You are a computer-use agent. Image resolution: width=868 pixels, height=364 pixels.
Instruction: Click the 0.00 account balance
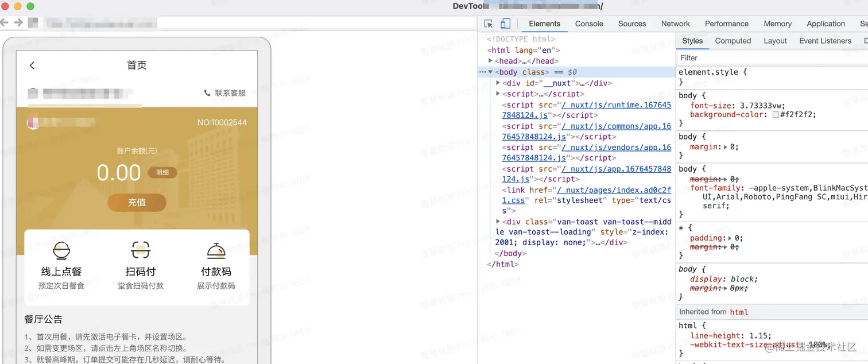click(118, 173)
